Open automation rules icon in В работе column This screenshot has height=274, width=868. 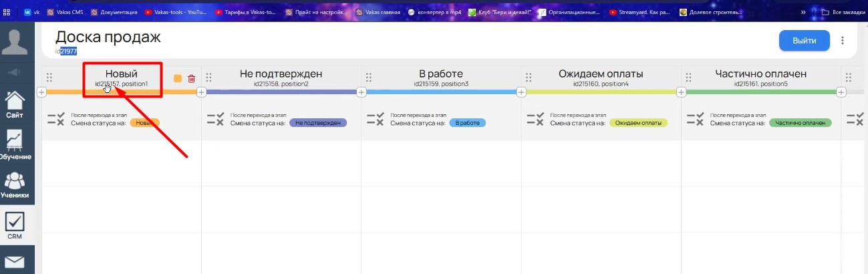tap(376, 119)
